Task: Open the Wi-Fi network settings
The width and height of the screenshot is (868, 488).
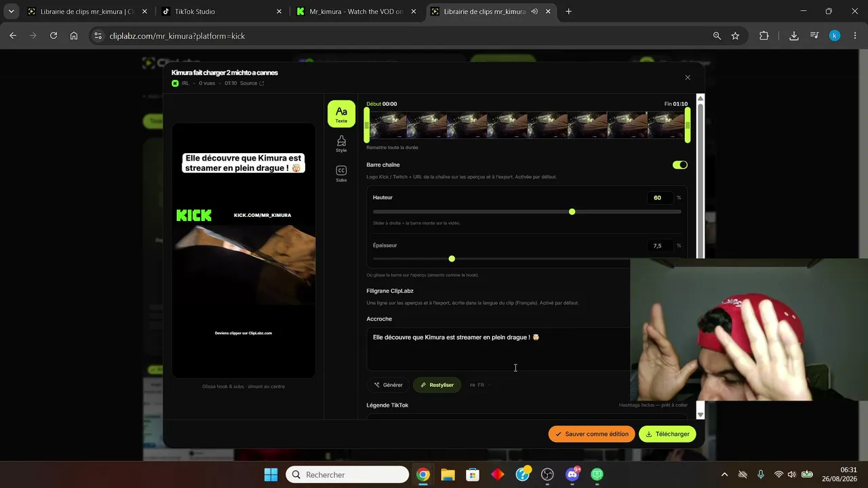Action: click(x=778, y=474)
